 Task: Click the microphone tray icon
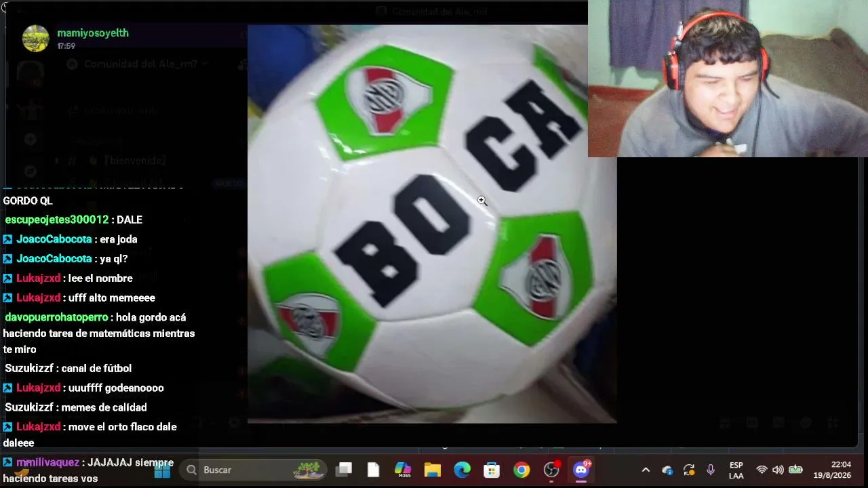(711, 470)
